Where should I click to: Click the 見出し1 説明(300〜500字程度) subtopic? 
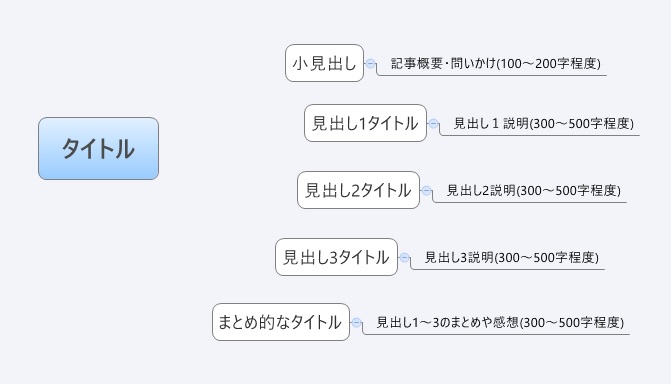pos(543,124)
